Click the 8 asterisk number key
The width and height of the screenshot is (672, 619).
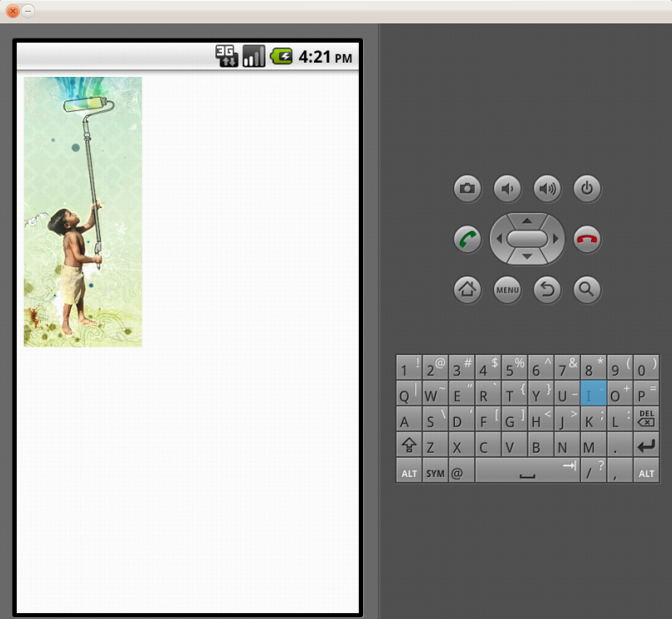pos(594,368)
